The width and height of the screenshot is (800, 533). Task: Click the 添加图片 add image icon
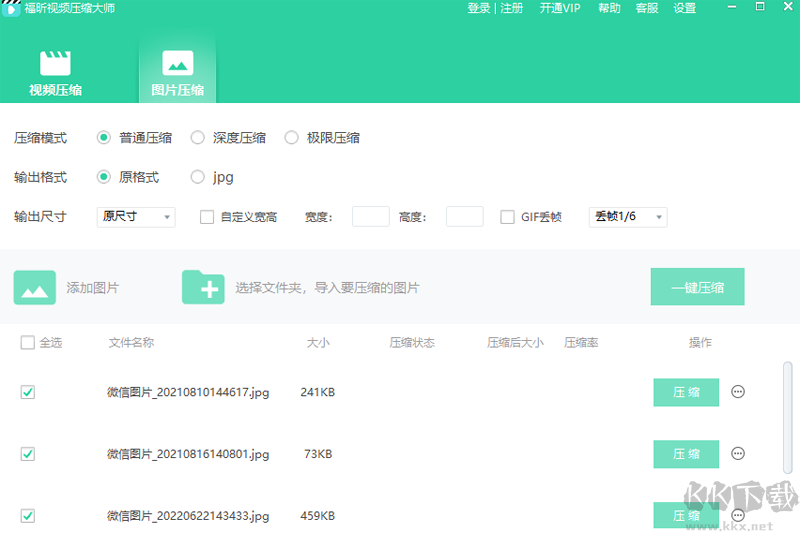[35, 288]
